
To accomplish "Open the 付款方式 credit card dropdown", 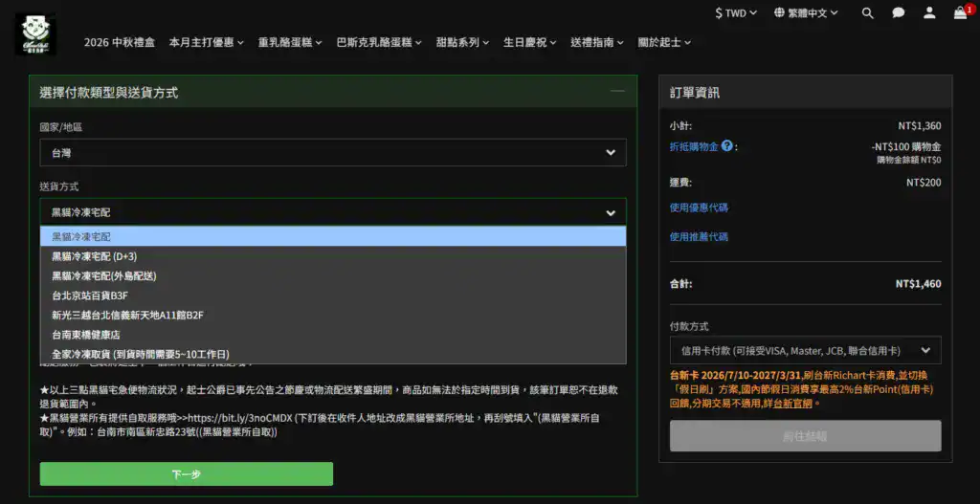I will tap(805, 350).
